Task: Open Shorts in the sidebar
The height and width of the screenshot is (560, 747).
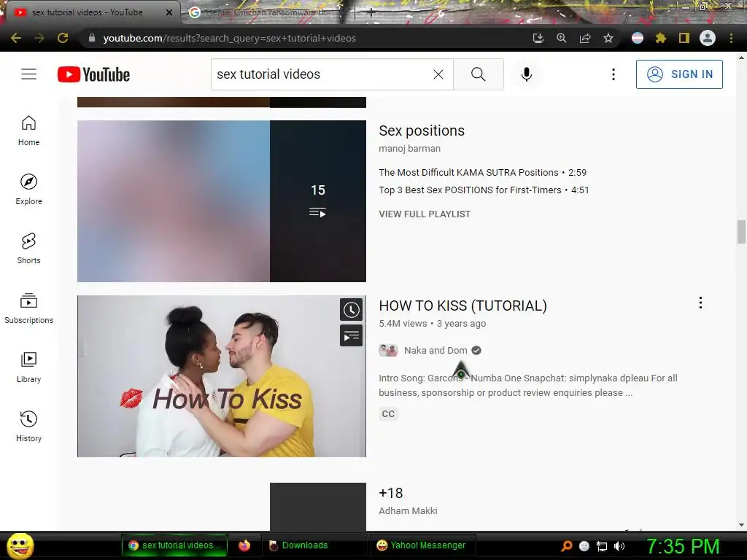Action: (28, 249)
